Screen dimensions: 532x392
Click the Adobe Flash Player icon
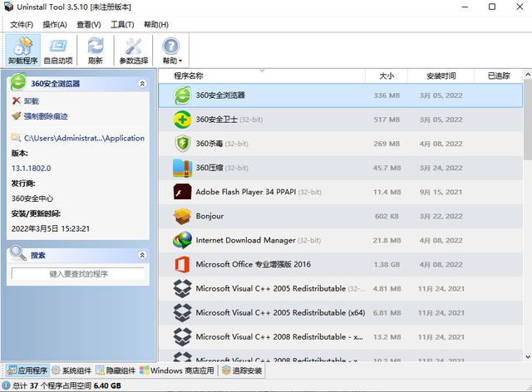tap(183, 192)
